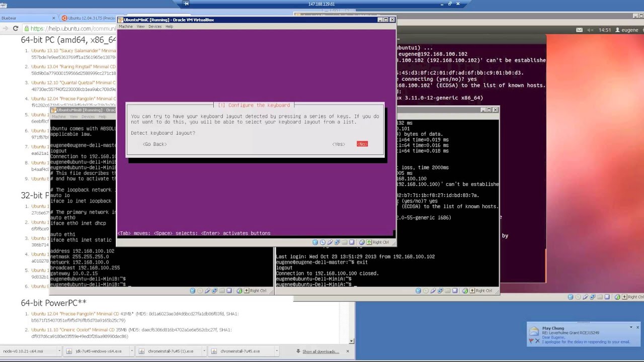Close the Chrome downloads bar
644x362 pixels.
[347, 351]
